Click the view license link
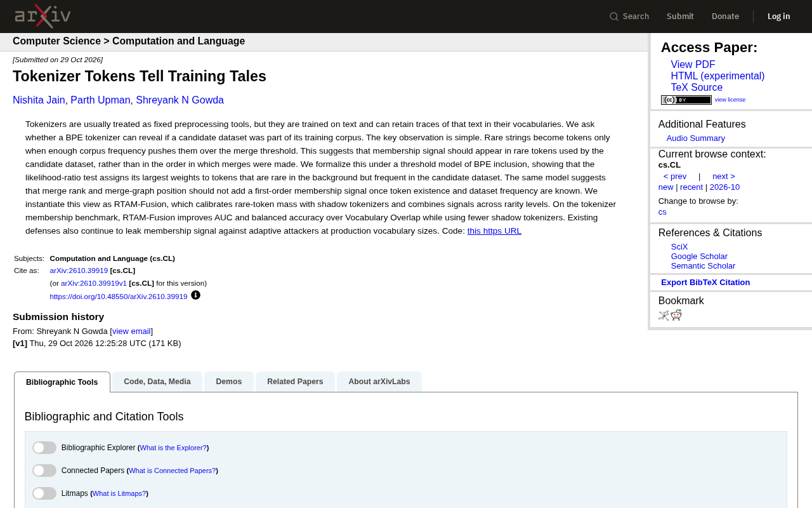Screen dimensions: 812x508 point(730,100)
